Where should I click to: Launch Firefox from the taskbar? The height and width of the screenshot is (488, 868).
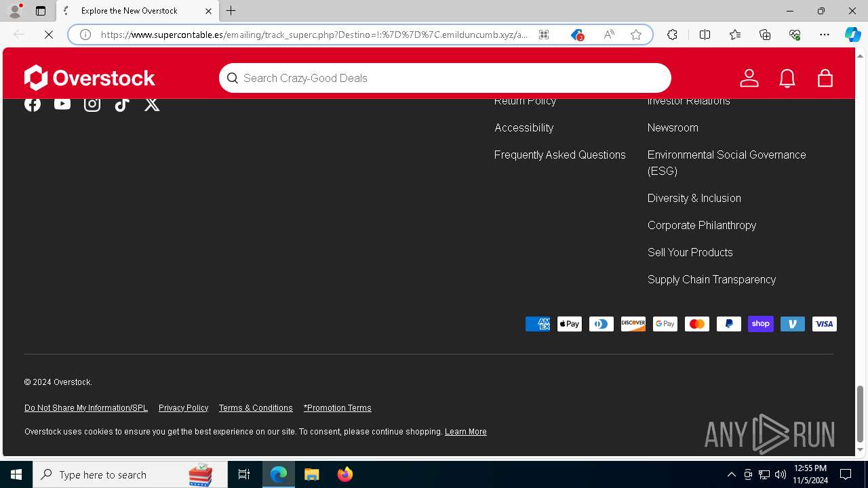345,474
